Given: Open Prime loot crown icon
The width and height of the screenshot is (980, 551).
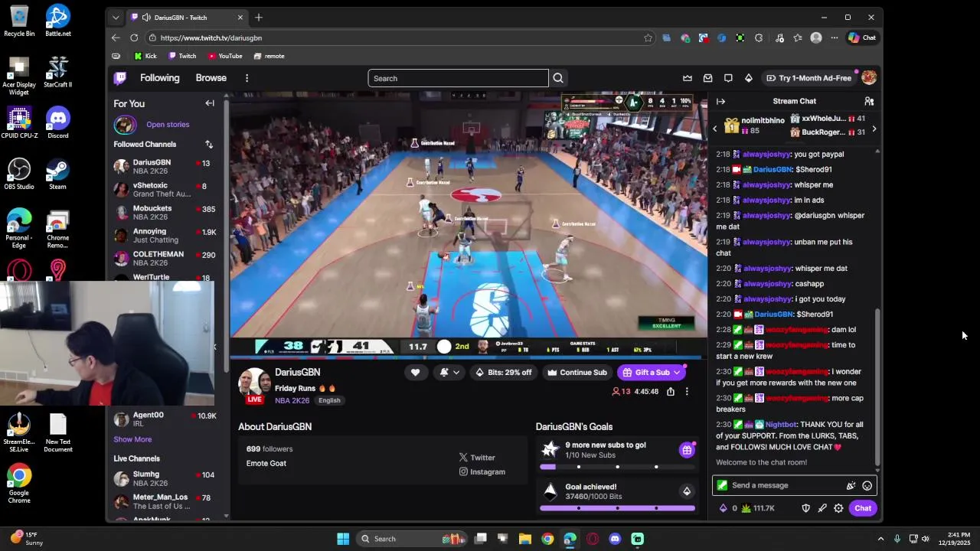Looking at the screenshot, I should pyautogui.click(x=688, y=78).
